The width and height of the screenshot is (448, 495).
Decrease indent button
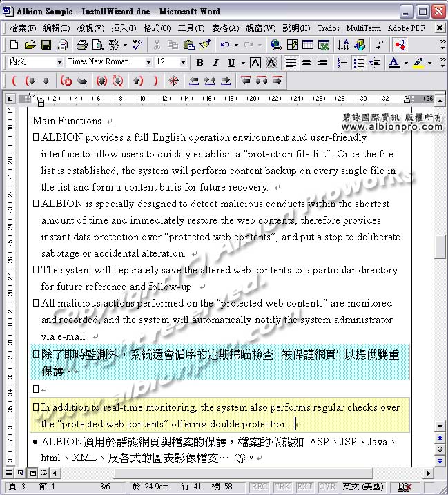(375, 63)
